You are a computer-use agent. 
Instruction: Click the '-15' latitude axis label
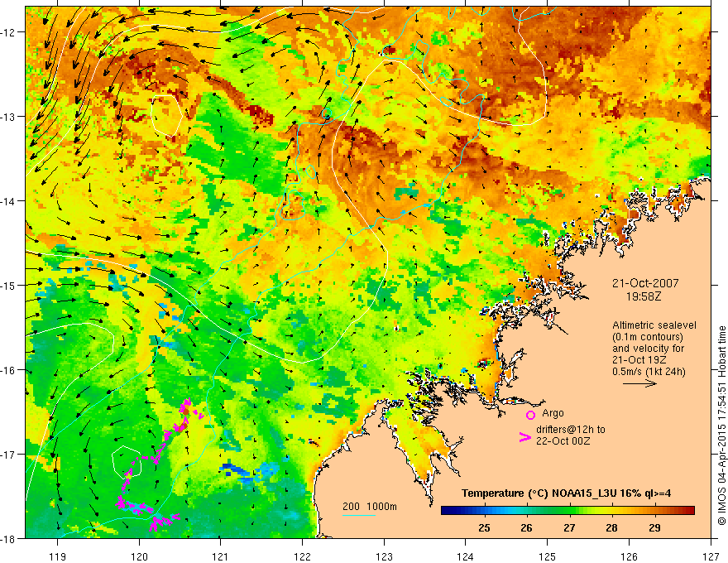9,285
